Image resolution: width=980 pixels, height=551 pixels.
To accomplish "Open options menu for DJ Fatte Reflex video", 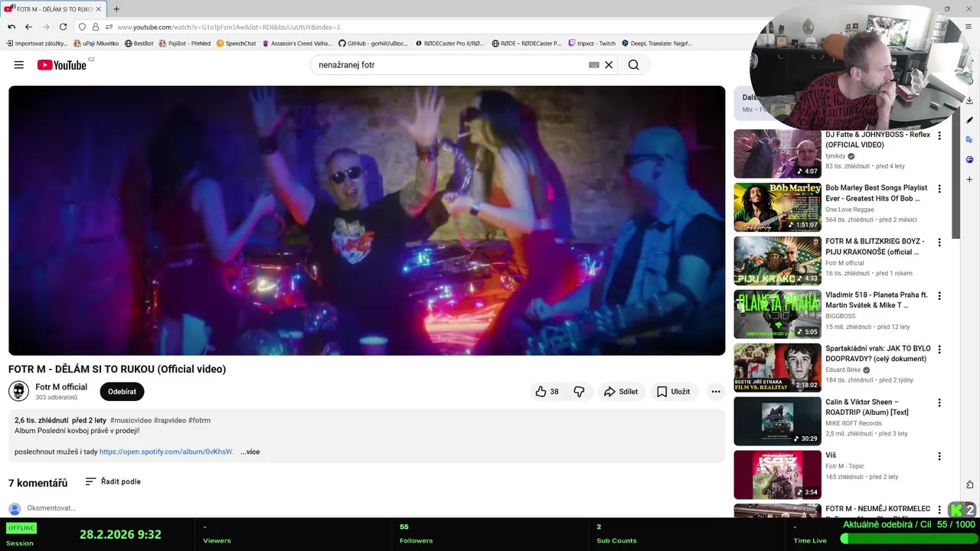I will coord(939,135).
